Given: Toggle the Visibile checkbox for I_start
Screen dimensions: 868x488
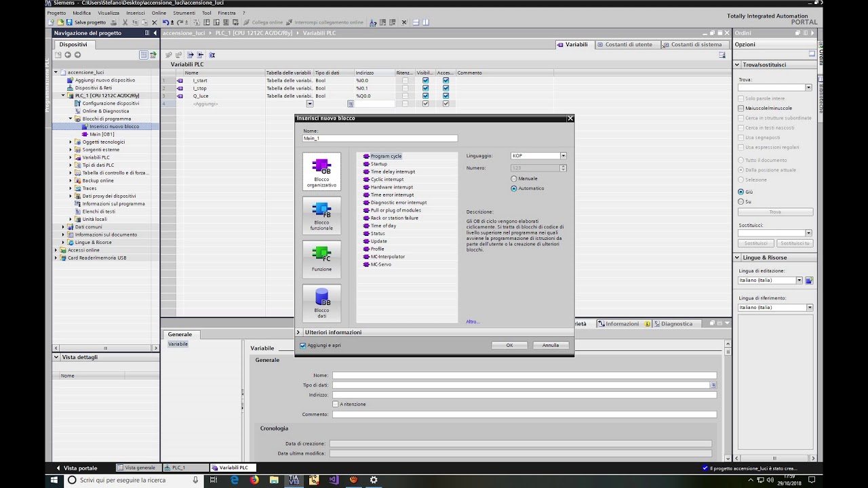Looking at the screenshot, I should coord(425,81).
